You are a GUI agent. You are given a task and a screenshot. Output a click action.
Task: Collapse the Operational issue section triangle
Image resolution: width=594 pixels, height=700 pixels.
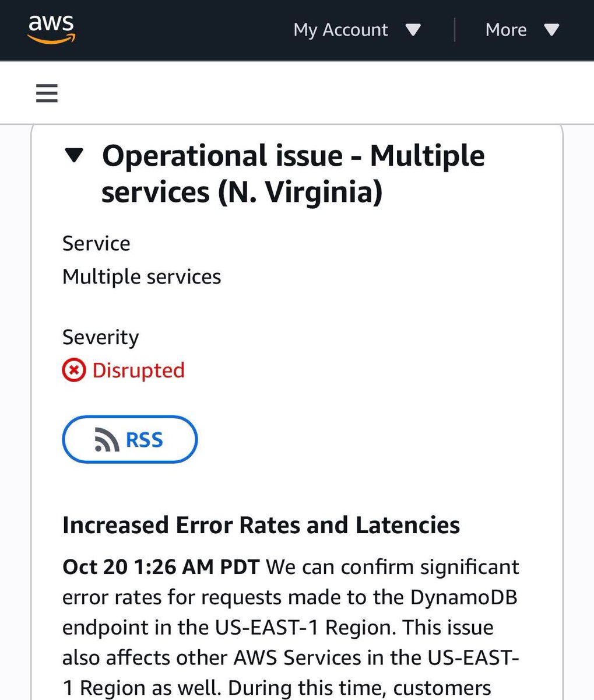(x=74, y=156)
